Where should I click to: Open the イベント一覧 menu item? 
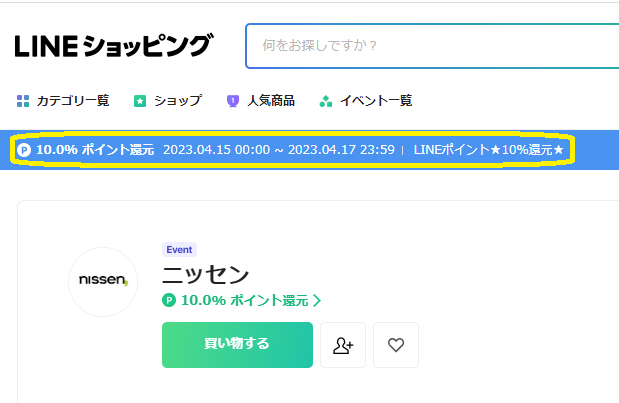pos(376,101)
